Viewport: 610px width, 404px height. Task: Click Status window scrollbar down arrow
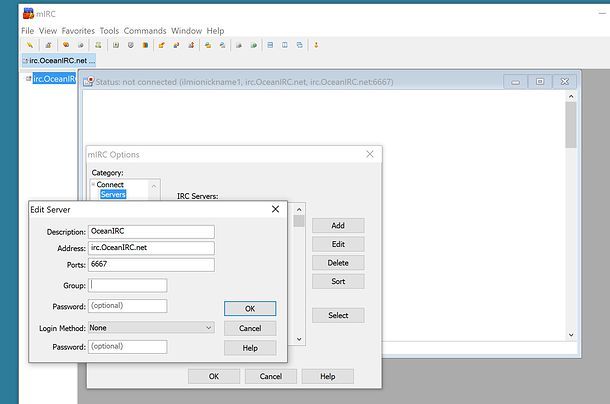[x=571, y=335]
